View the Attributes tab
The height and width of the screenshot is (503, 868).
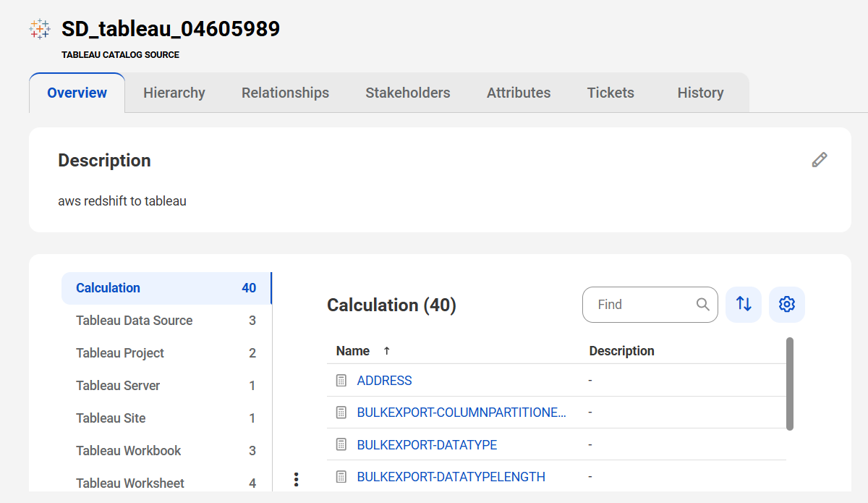[x=519, y=93]
